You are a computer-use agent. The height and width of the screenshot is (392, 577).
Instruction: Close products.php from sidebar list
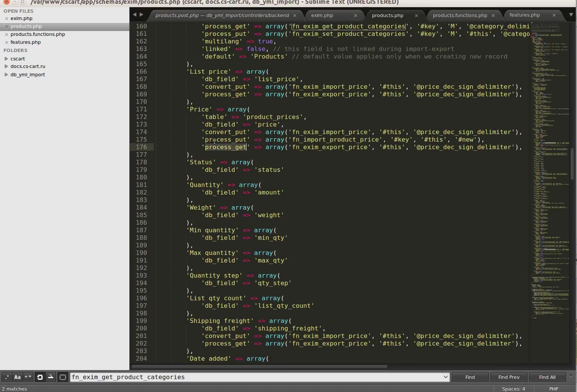pyautogui.click(x=6, y=26)
